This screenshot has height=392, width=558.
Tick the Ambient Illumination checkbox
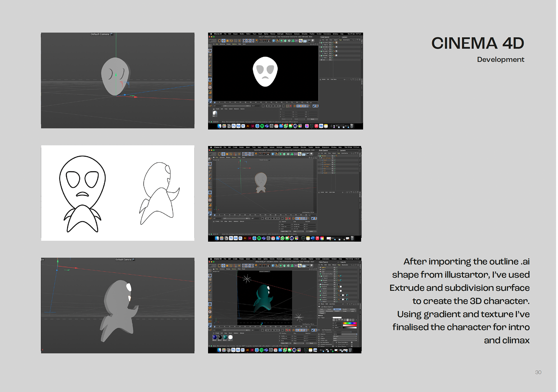[x=333, y=344]
